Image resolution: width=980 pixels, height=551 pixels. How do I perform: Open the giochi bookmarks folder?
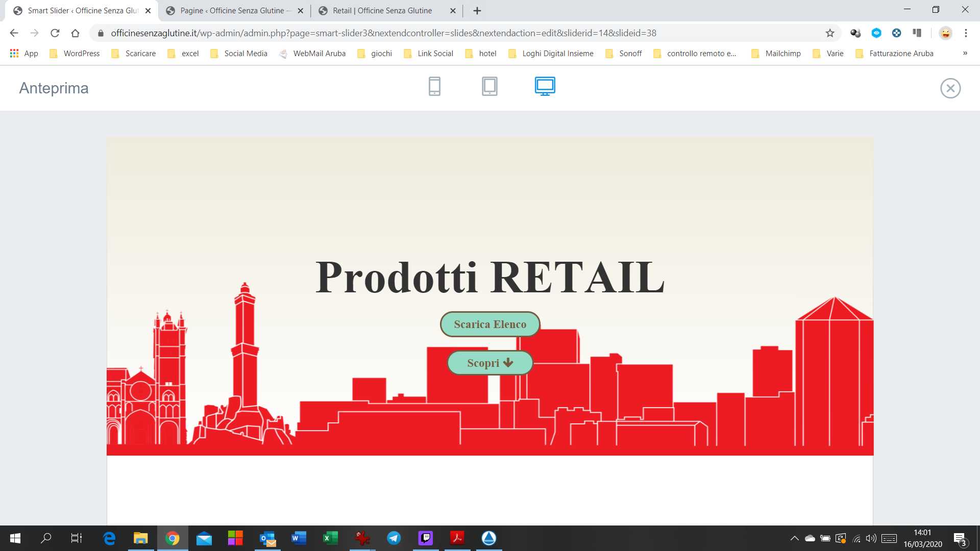click(375, 54)
